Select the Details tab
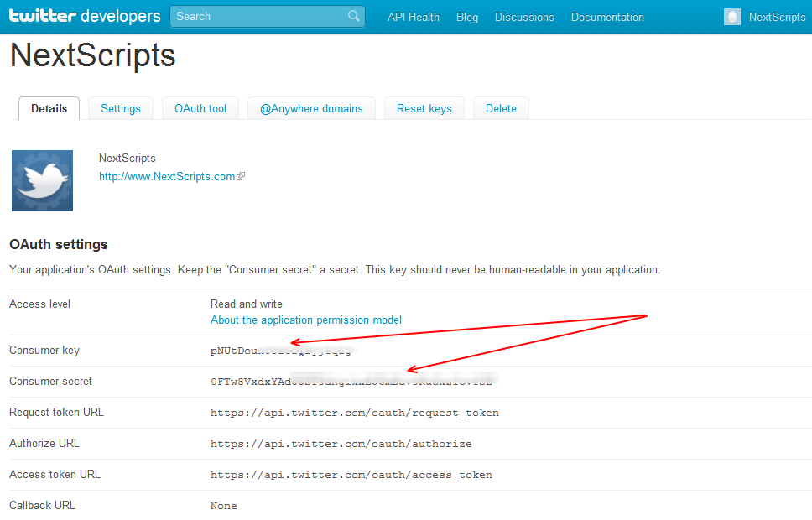Screen dimensions: 812x520 [x=49, y=109]
